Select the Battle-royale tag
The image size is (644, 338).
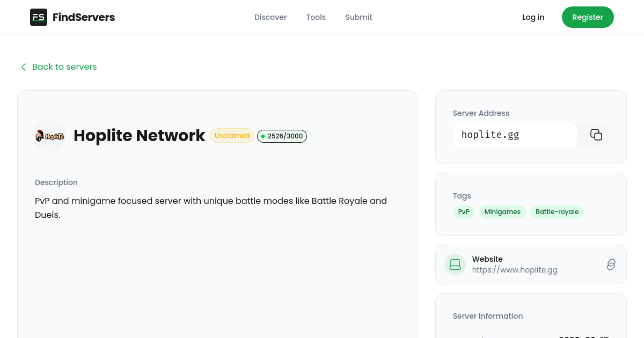pos(557,212)
